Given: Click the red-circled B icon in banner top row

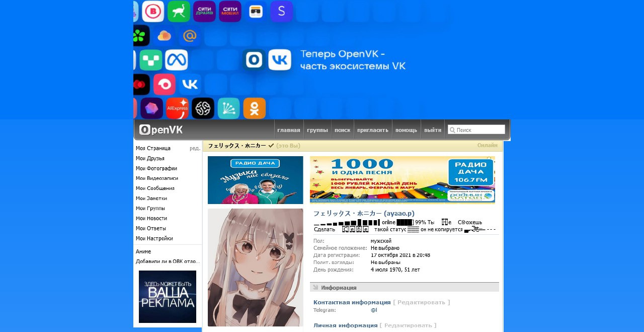Looking at the screenshot, I should [153, 11].
